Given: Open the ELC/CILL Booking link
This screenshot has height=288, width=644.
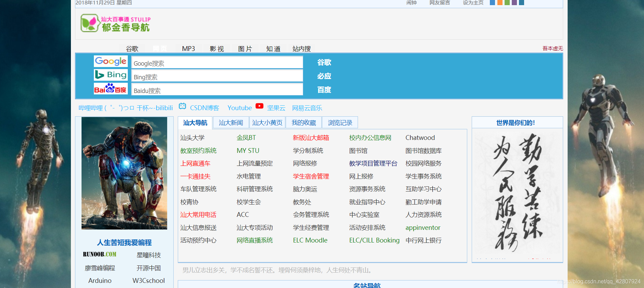Looking at the screenshot, I should click(374, 240).
